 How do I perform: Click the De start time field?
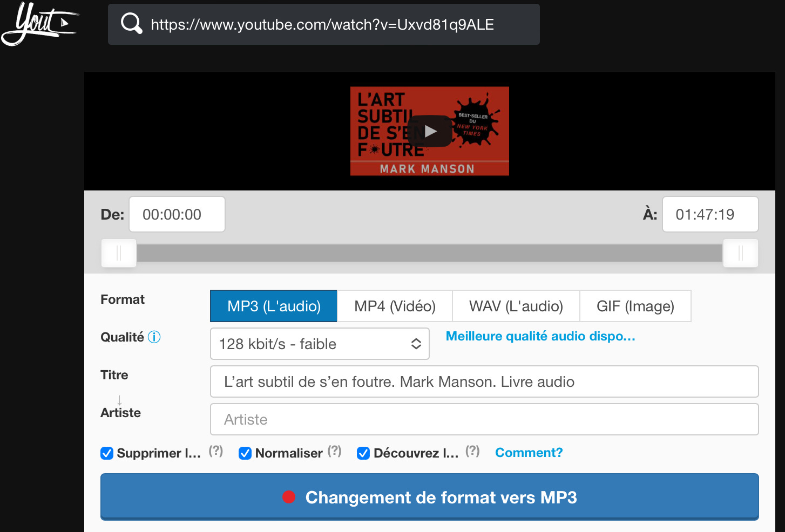click(x=177, y=214)
